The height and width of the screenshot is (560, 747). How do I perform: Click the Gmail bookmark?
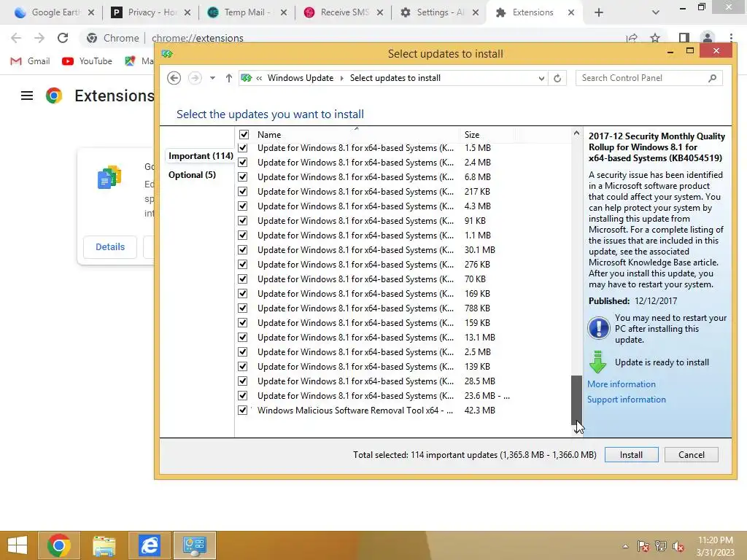coord(30,61)
